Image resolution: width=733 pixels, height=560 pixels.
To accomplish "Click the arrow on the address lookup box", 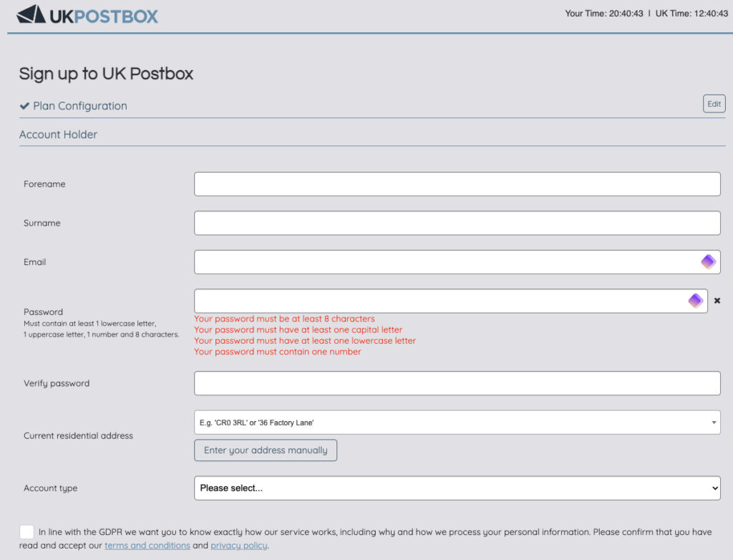I will 714,423.
